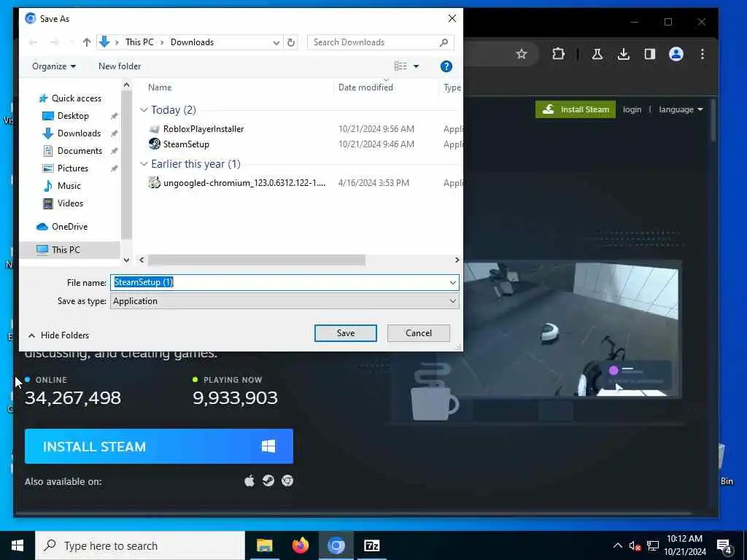Select Downloads in navigation pane

pyautogui.click(x=79, y=133)
